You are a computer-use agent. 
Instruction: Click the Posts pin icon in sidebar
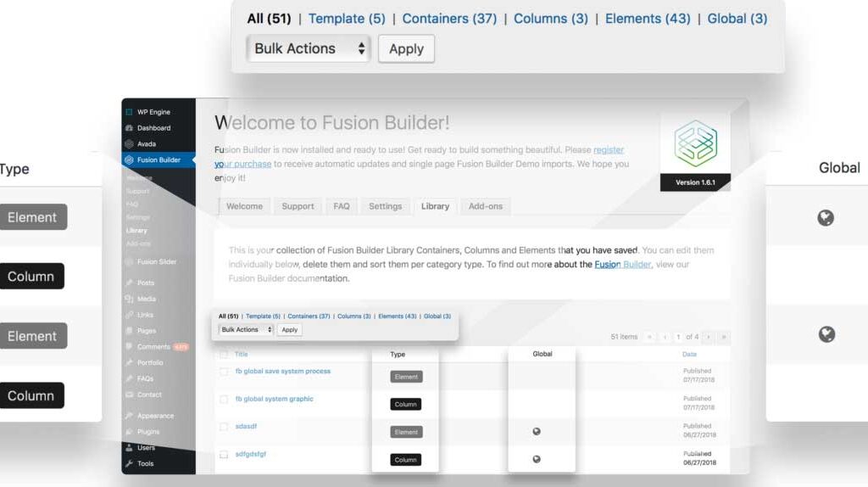pos(129,283)
